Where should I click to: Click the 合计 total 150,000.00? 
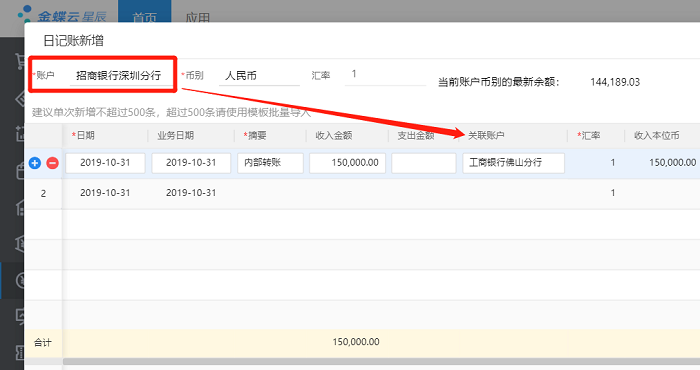pyautogui.click(x=356, y=342)
